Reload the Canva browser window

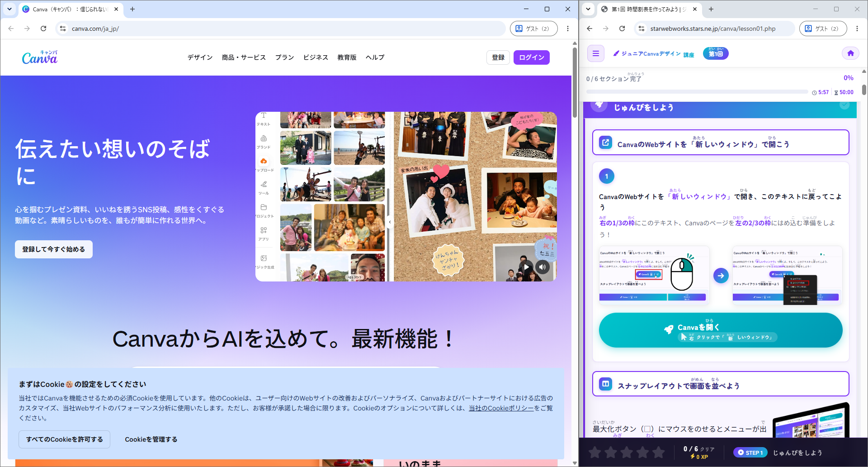click(43, 29)
